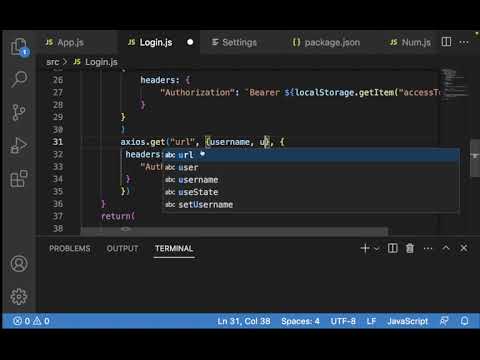480x360 pixels.
Task: Change the LF end-of-line setting
Action: pos(371,321)
